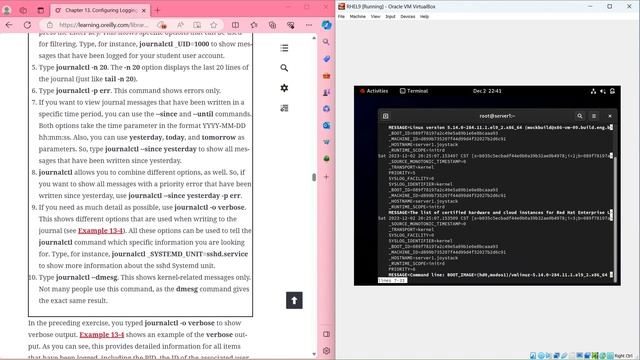Open VirtualBox View menu
Image resolution: width=640 pixels, height=360 pixels.
[376, 17]
